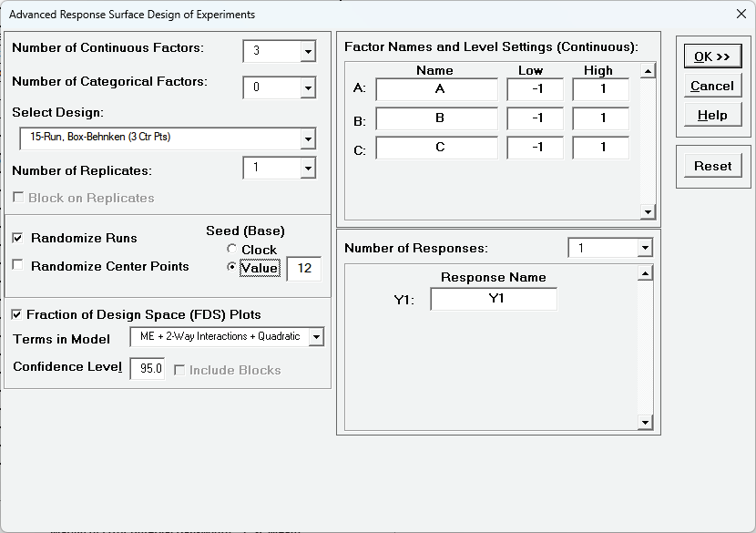Toggle the Randomize Runs checkbox
756x533 pixels.
18,238
